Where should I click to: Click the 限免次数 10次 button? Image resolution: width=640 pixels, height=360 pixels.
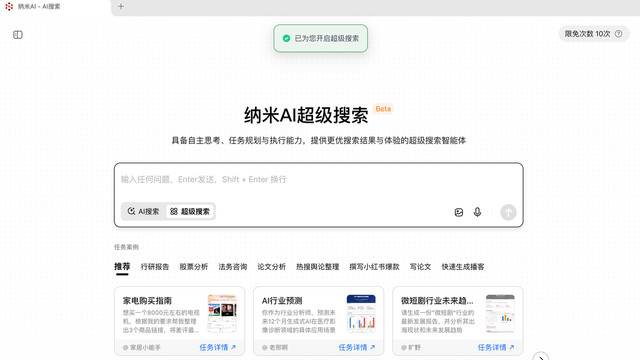point(593,34)
